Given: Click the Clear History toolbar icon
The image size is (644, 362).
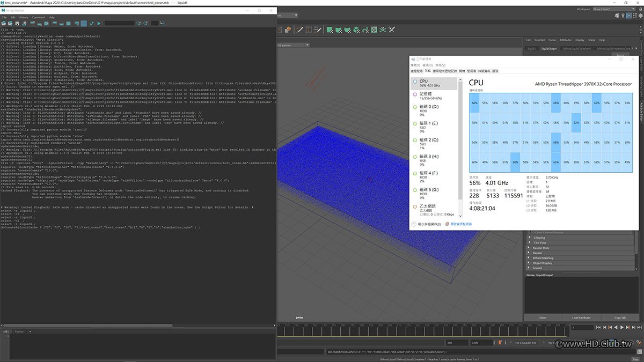Looking at the screenshot, I should 32,23.
